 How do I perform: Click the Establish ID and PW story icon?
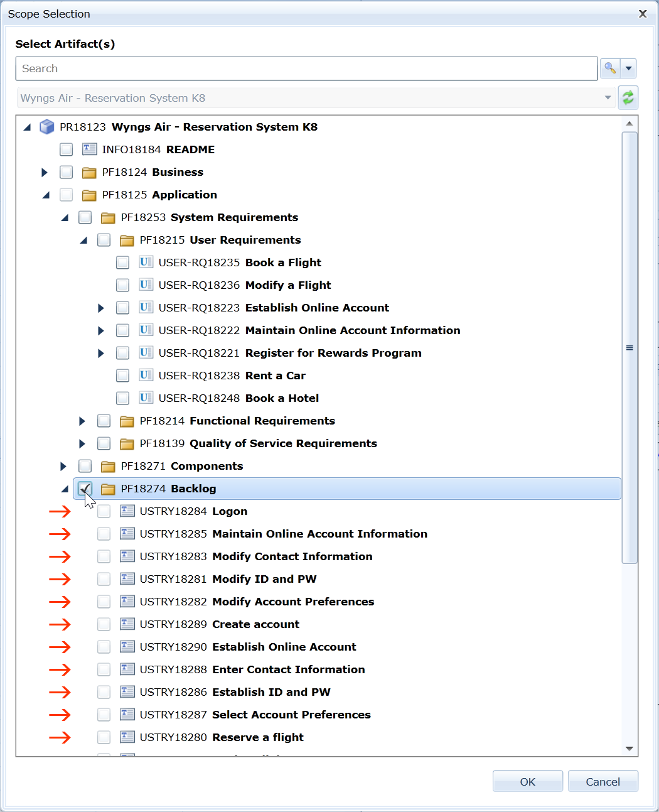click(x=127, y=692)
